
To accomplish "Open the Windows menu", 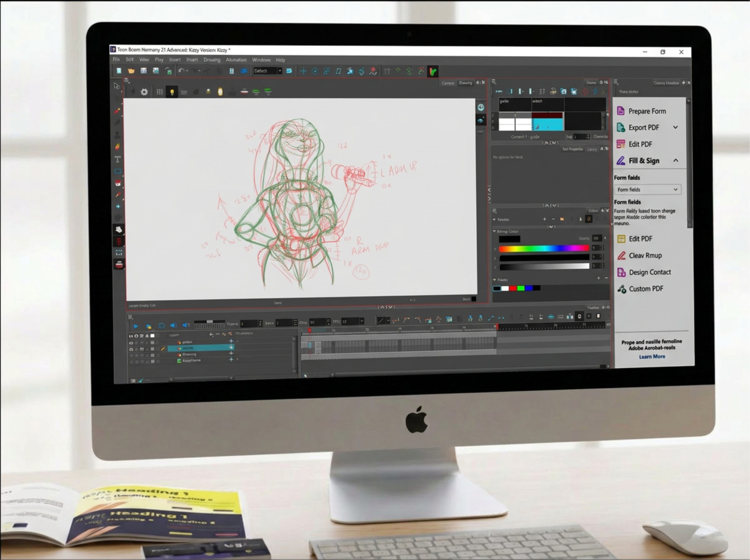I will coord(261,60).
